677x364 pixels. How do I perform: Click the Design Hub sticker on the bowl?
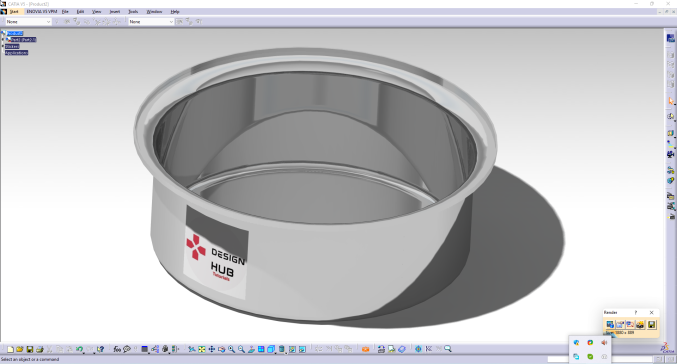coord(215,253)
